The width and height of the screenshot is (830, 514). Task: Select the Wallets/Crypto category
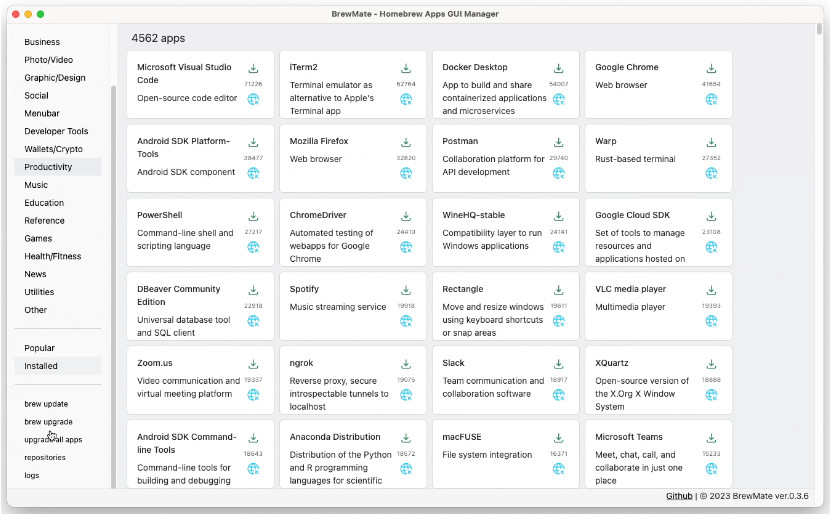tap(53, 149)
